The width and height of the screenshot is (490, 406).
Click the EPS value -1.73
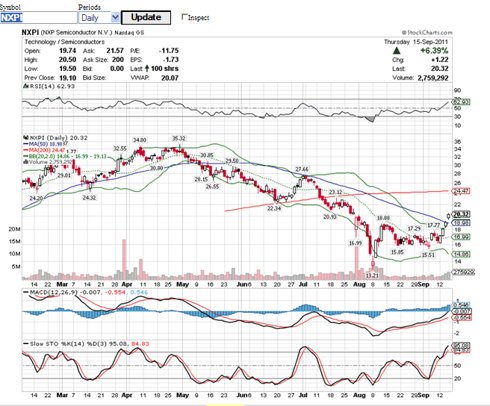[x=171, y=60]
